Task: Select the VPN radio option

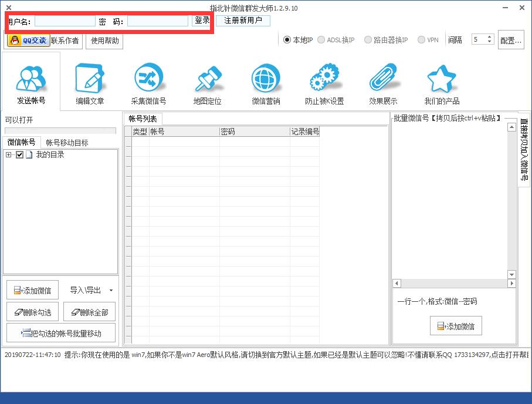Action: (x=421, y=40)
